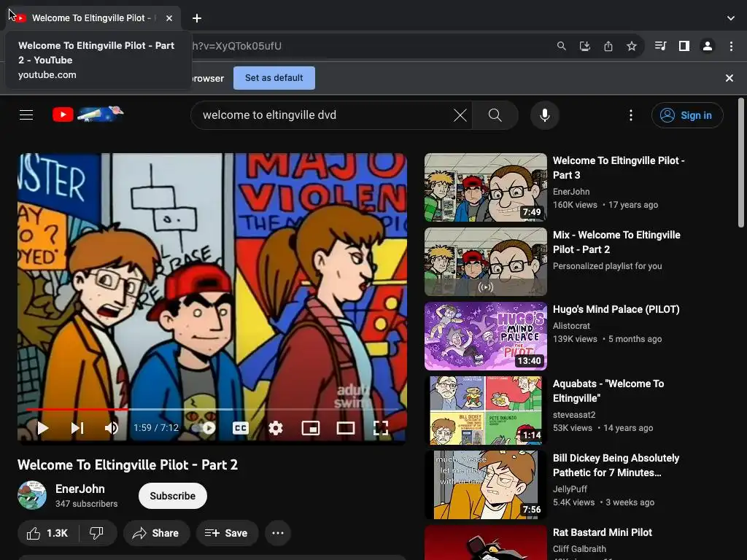The width and height of the screenshot is (747, 560).
Task: Open Chrome three-dot menu
Action: [731, 46]
